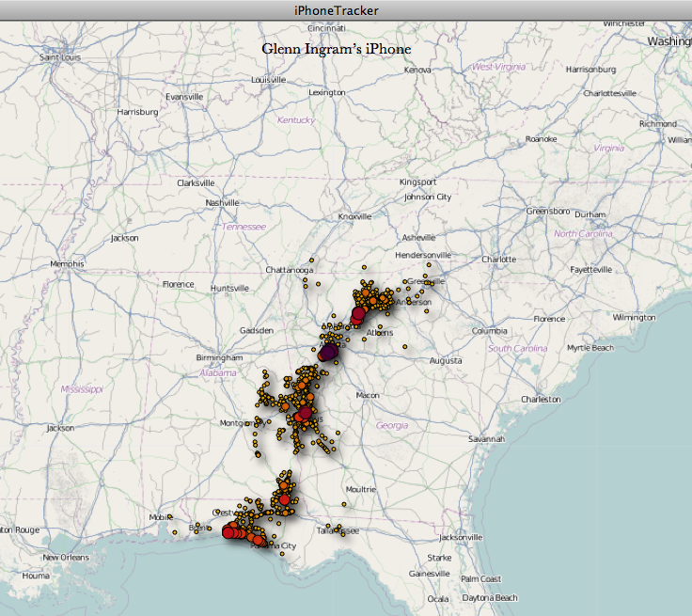Click the Charlotte city label
This screenshot has width=692, height=616.
[x=498, y=259]
